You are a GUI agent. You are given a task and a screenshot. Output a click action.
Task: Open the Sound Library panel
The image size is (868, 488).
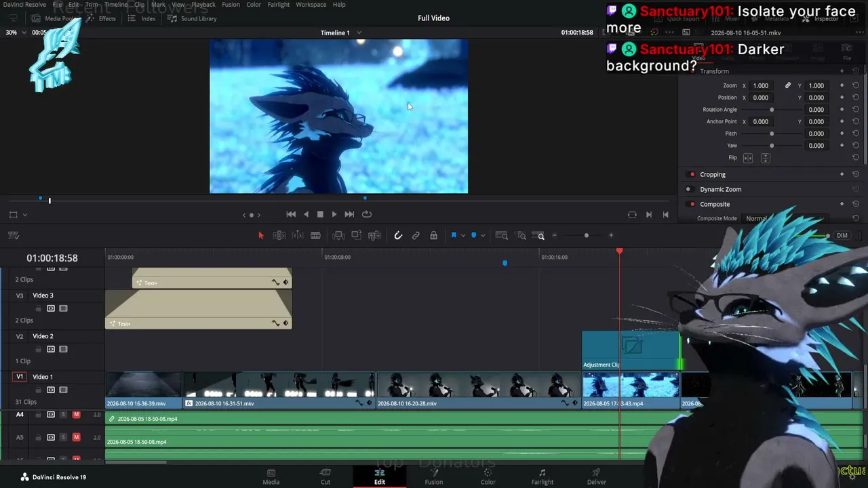coord(193,18)
